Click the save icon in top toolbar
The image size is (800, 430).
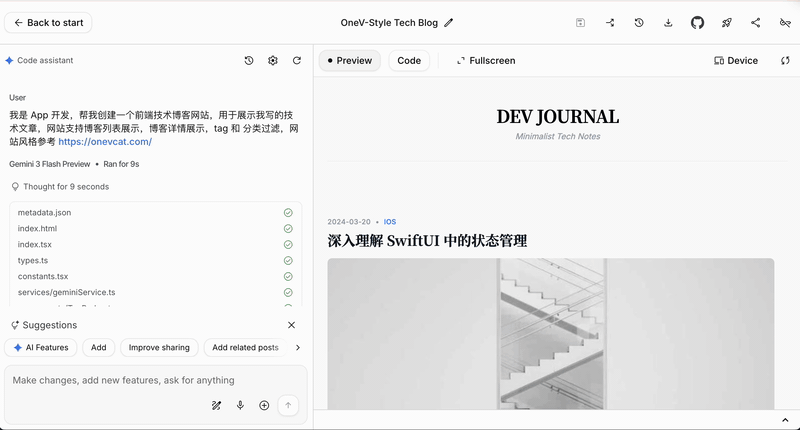[x=580, y=22]
